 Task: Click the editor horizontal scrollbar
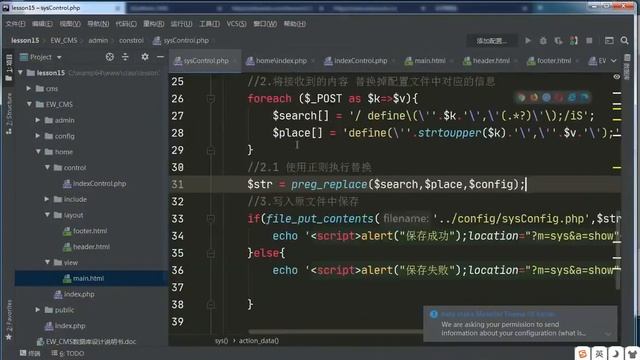(x=336, y=331)
